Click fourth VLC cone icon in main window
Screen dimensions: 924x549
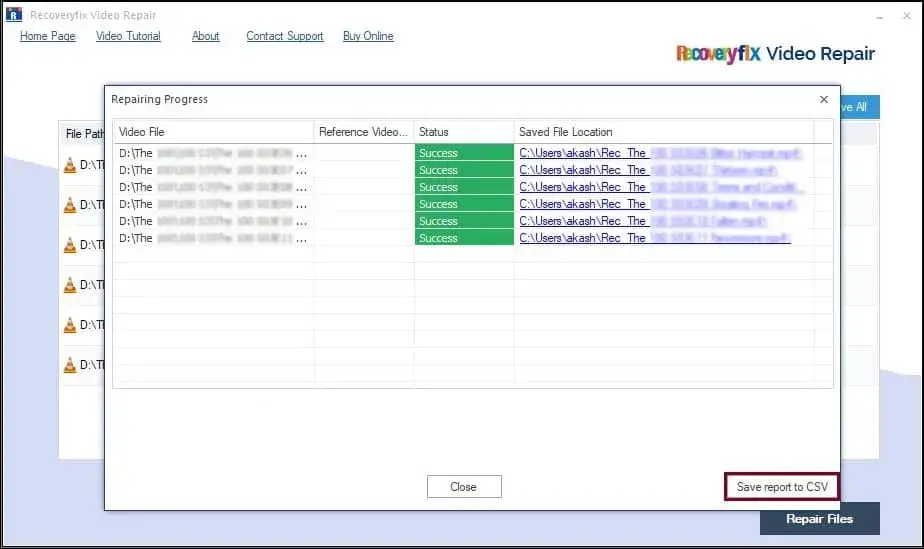tap(70, 285)
